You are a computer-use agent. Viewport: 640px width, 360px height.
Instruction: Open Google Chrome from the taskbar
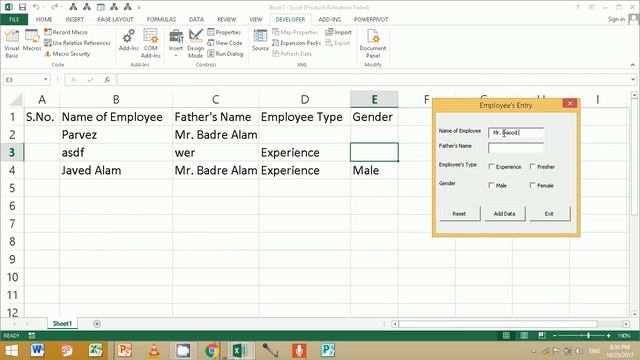click(x=211, y=350)
